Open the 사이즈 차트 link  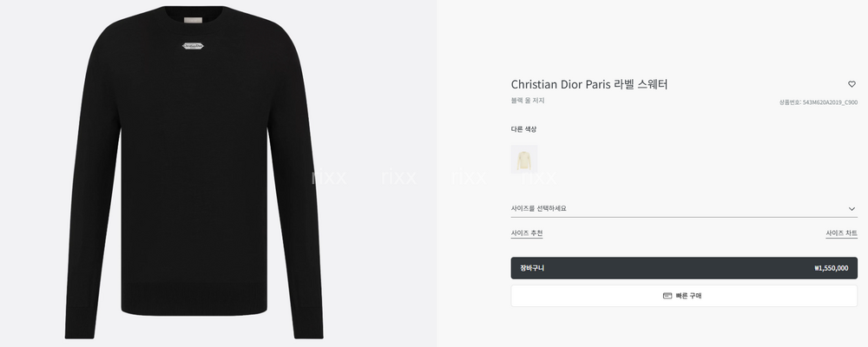[x=841, y=233]
